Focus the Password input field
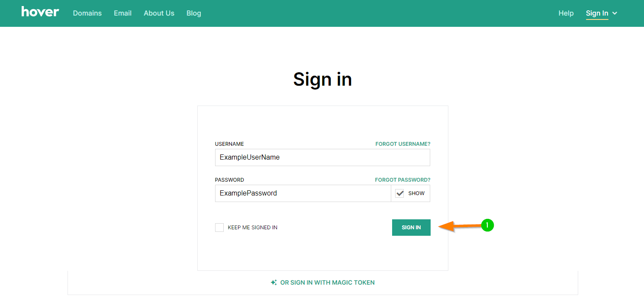 click(303, 193)
